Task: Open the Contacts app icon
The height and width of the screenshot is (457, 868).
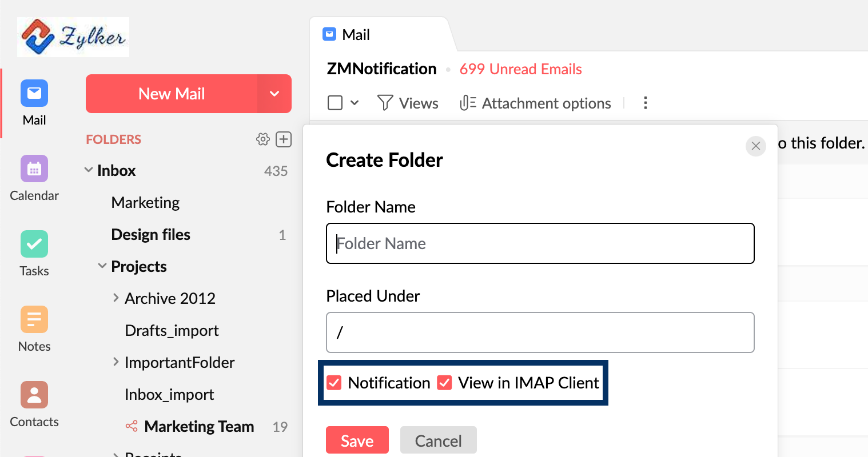Action: 34,395
